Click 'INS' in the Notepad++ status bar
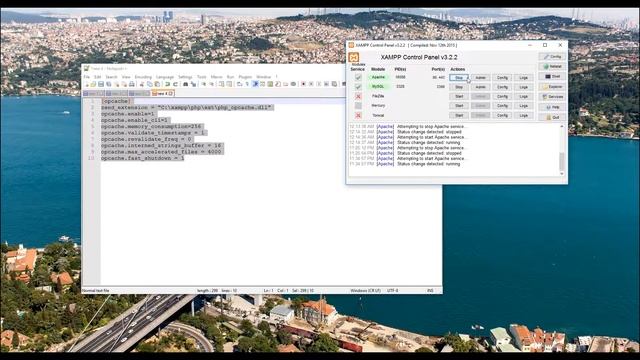This screenshot has width=640, height=360. tap(430, 291)
